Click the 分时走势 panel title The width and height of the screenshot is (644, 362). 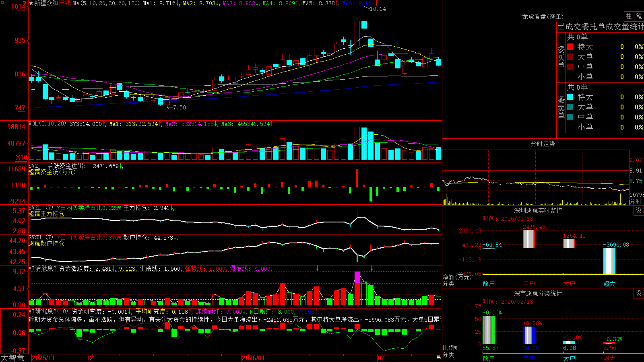(x=543, y=144)
